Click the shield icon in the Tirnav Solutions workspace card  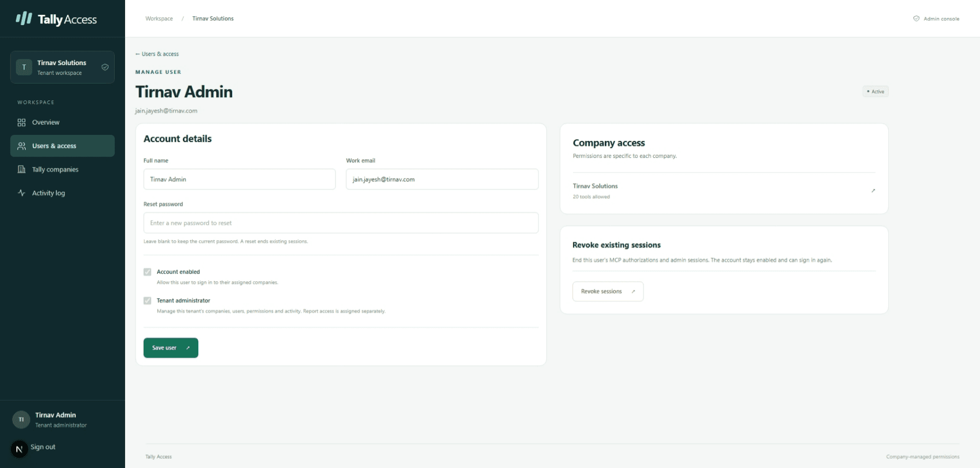coord(105,67)
